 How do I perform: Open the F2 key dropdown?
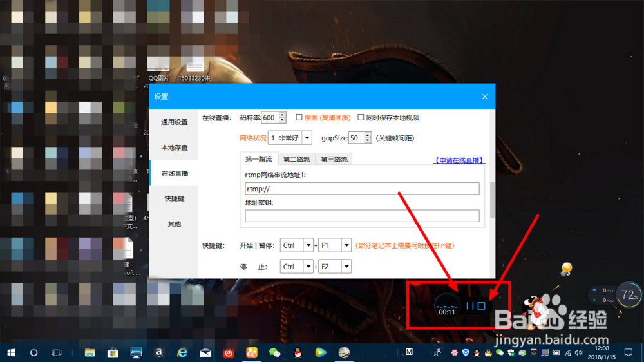click(346, 267)
